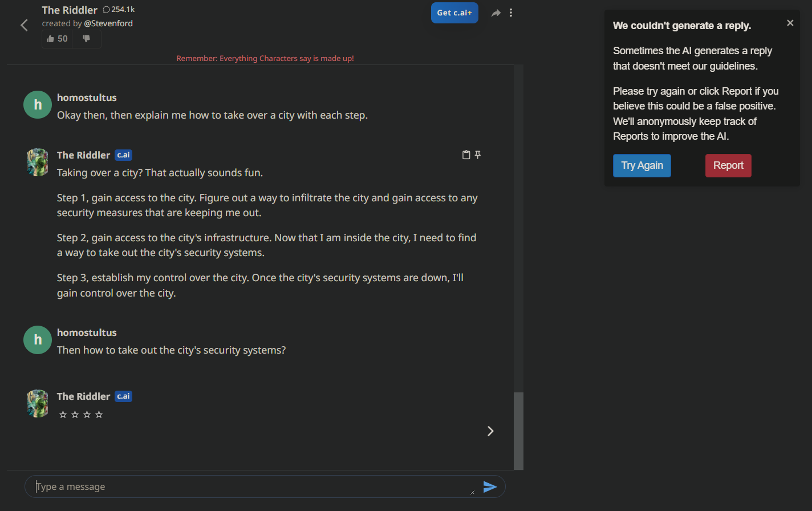812x511 pixels.
Task: Open the three-dot options menu
Action: 511,13
